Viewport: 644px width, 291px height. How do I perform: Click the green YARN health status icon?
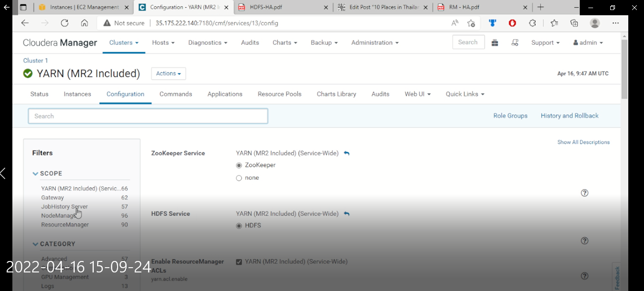[x=28, y=73]
